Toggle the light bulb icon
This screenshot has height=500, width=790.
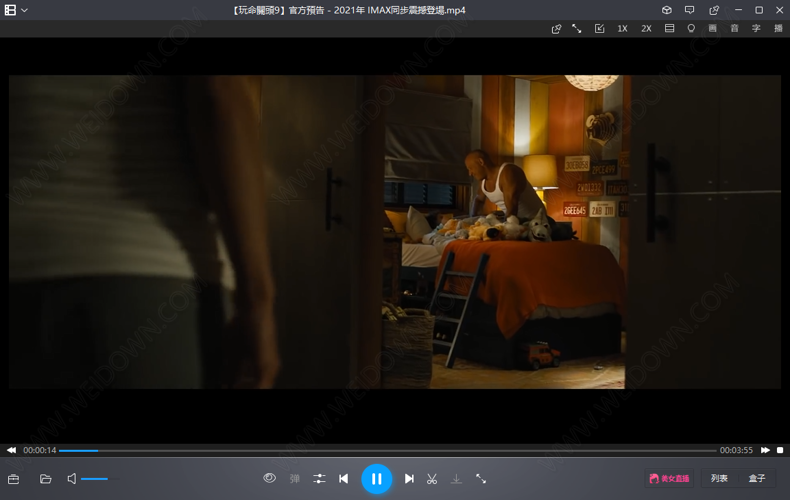[x=691, y=28]
